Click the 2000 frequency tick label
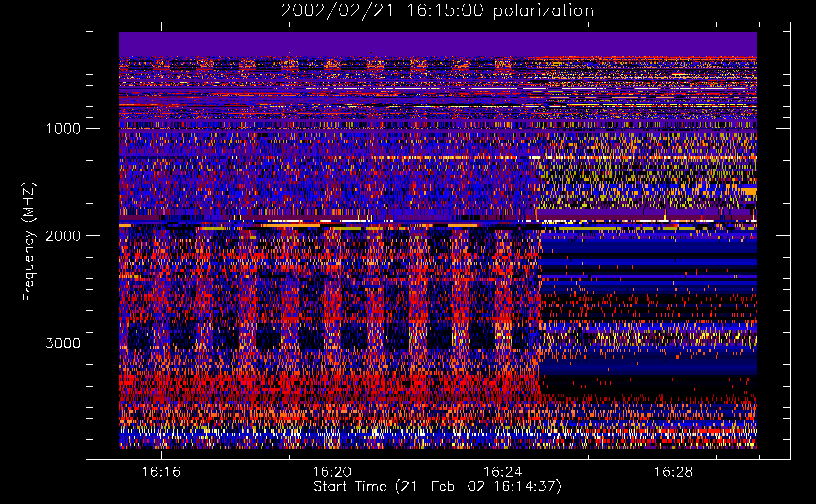The height and width of the screenshot is (504, 816). click(63, 236)
